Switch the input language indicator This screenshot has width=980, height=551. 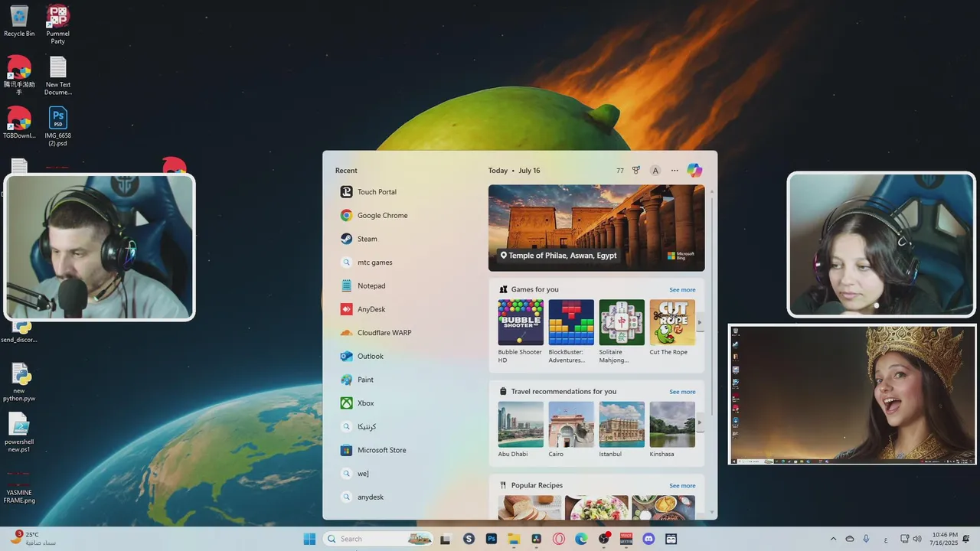point(886,539)
